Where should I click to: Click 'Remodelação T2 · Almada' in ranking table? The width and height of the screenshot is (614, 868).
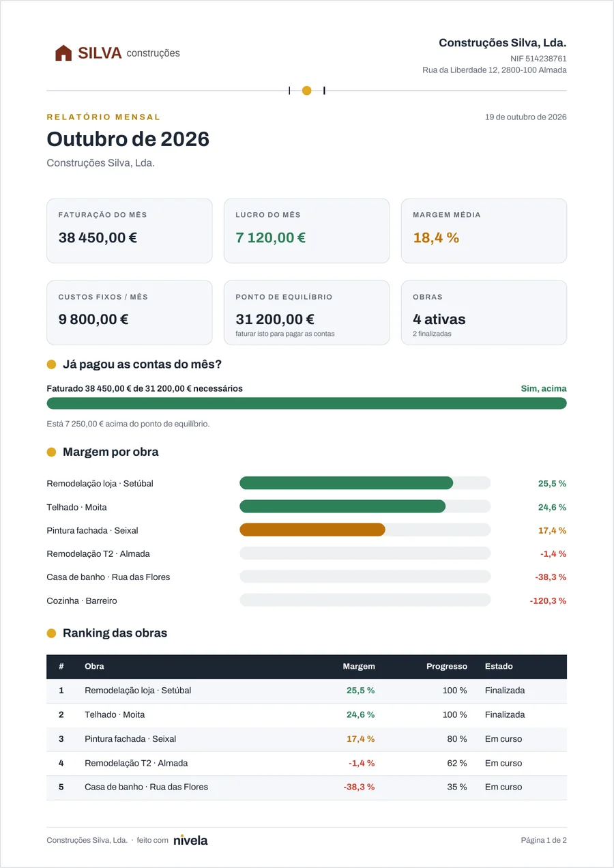(136, 763)
